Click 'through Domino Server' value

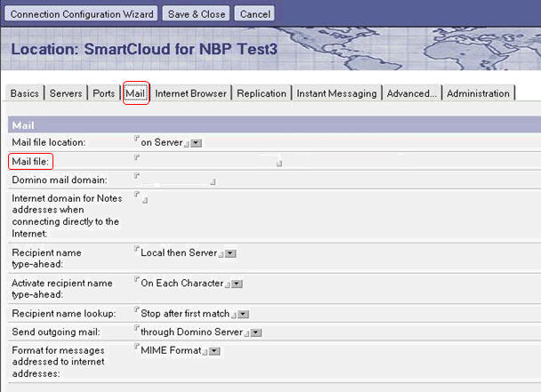point(191,332)
